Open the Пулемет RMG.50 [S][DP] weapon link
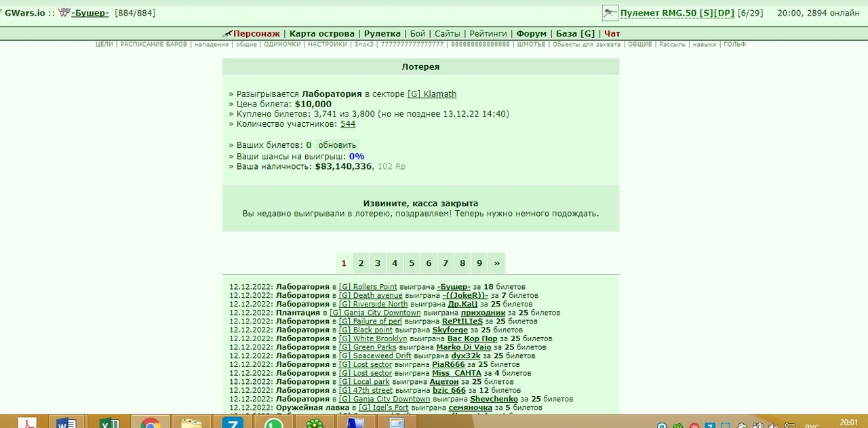This screenshot has height=428, width=868. (677, 13)
